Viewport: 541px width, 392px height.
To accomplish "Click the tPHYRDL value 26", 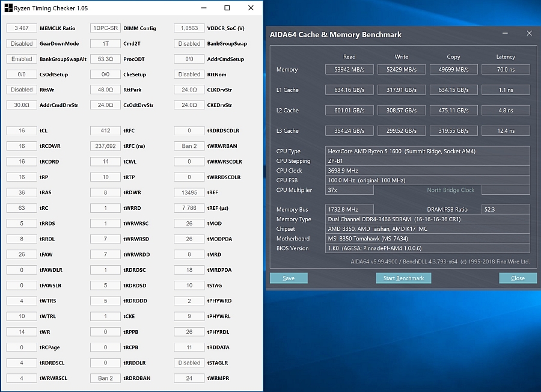I will pos(189,332).
